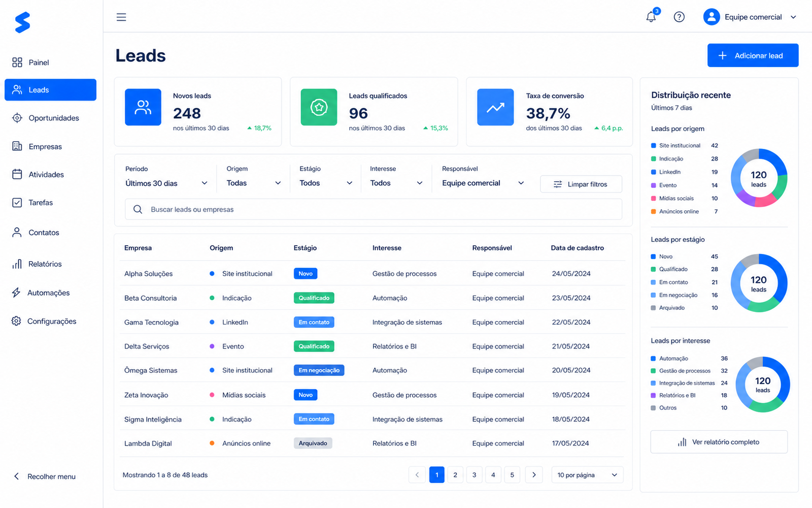Click the filter sliders icon in Limpar filtros
Screen dimensions: 812x508
pyautogui.click(x=558, y=184)
